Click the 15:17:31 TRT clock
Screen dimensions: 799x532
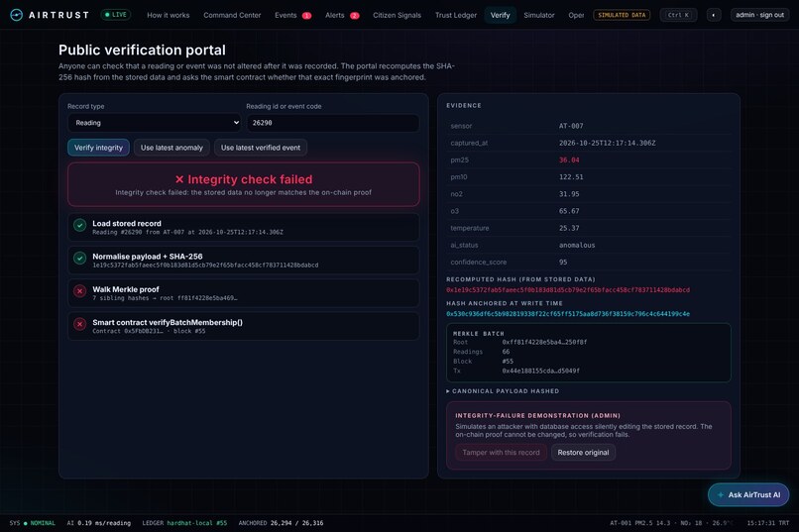click(768, 523)
